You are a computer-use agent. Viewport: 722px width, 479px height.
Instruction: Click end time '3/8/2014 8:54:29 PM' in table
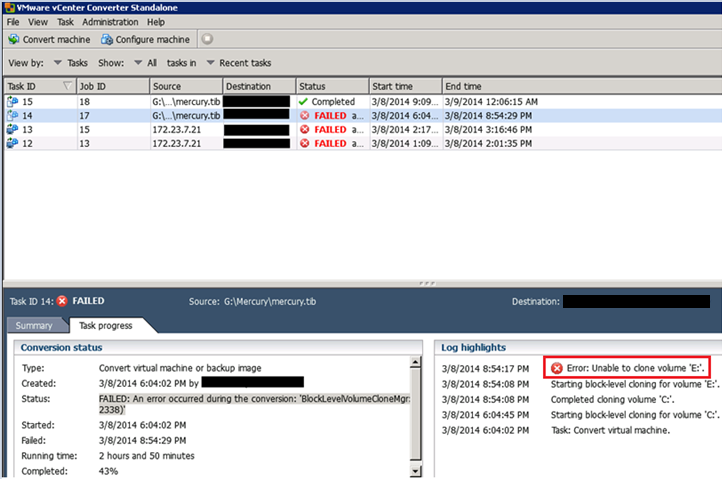tap(488, 116)
